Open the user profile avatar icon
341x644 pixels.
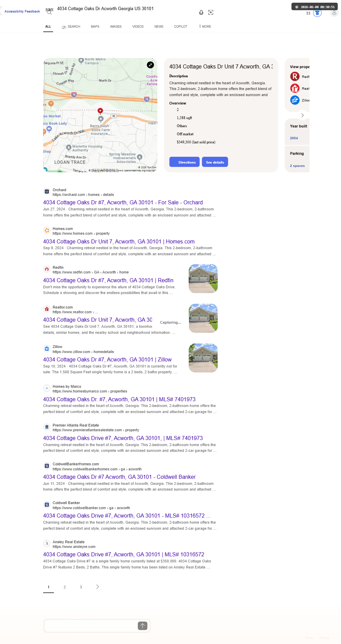point(334,13)
